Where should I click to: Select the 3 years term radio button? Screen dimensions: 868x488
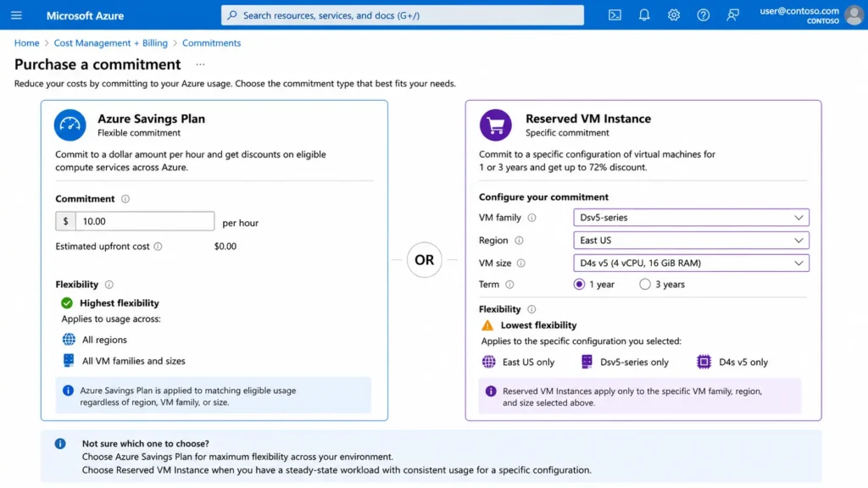click(x=645, y=285)
